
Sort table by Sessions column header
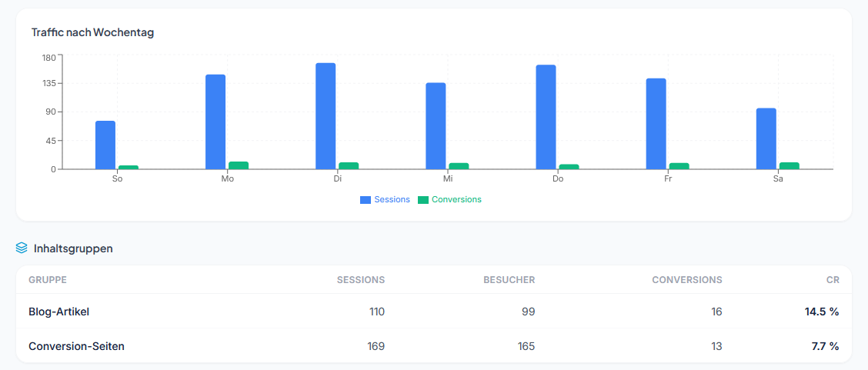360,280
